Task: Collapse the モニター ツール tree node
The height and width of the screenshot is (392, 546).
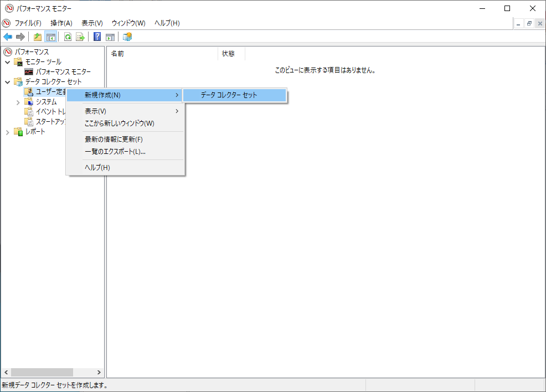Action: (x=7, y=63)
